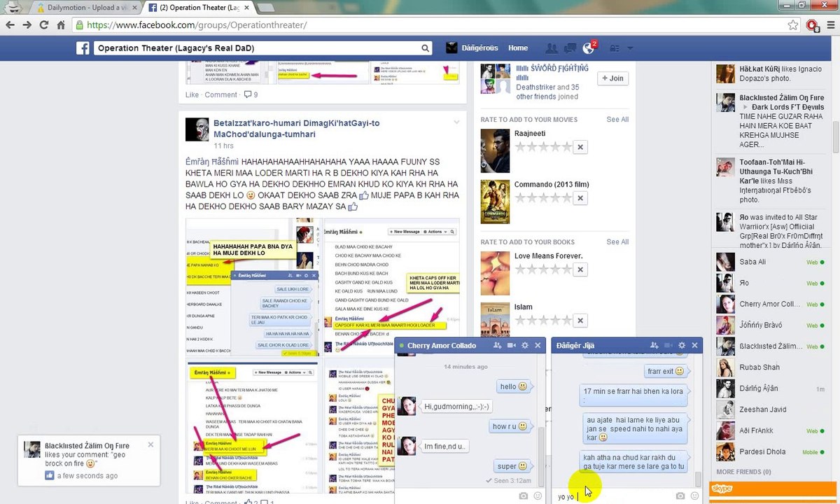The image size is (840, 504).
Task: Rate Love Means Forever. with stars
Action: [x=543, y=269]
